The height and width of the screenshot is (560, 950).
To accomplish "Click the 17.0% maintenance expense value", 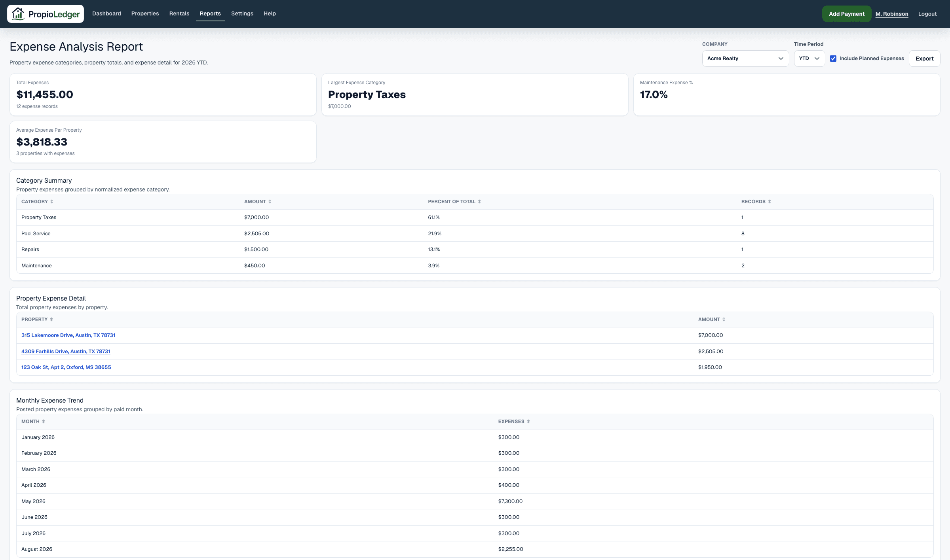I will click(x=654, y=95).
